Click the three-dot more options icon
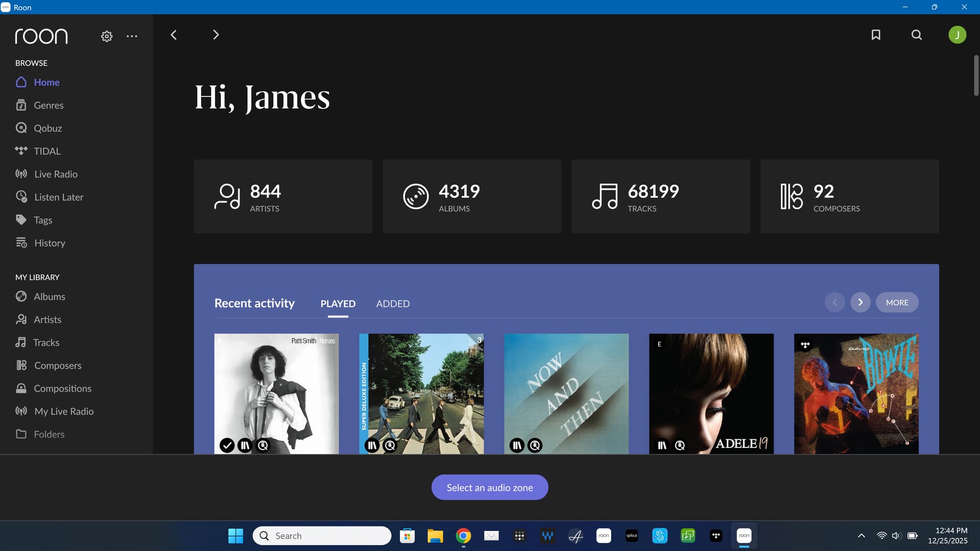The width and height of the screenshot is (980, 551). point(132,36)
